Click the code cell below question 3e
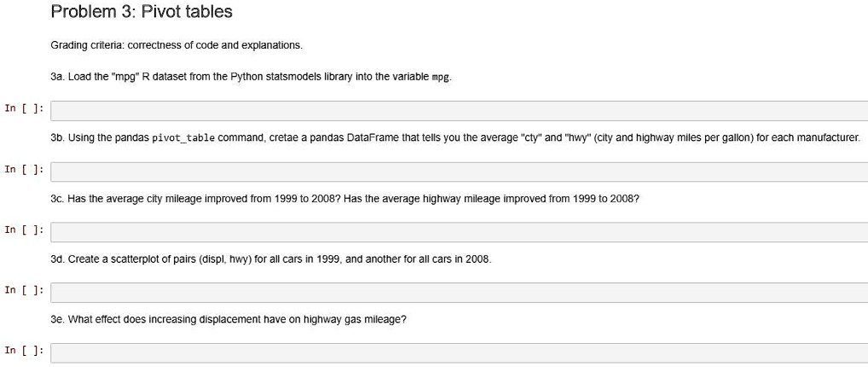Image resolution: width=868 pixels, height=367 pixels. pyautogui.click(x=460, y=353)
